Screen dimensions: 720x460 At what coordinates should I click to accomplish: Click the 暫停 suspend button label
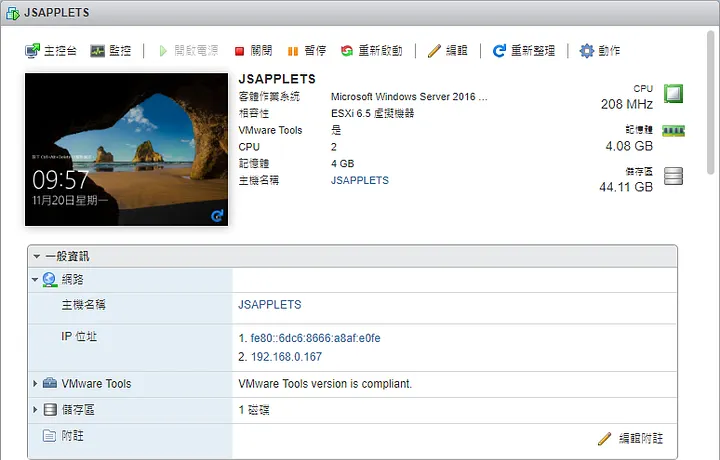click(x=315, y=50)
